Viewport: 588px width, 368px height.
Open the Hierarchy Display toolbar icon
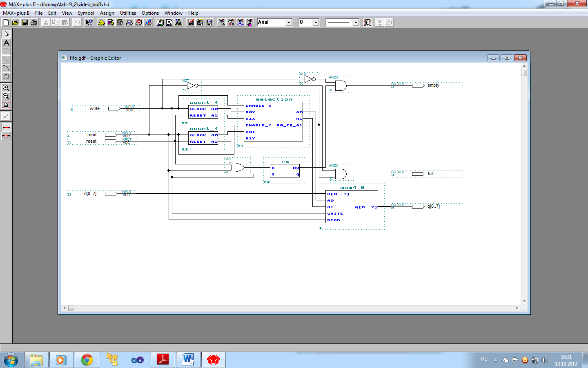coord(102,22)
